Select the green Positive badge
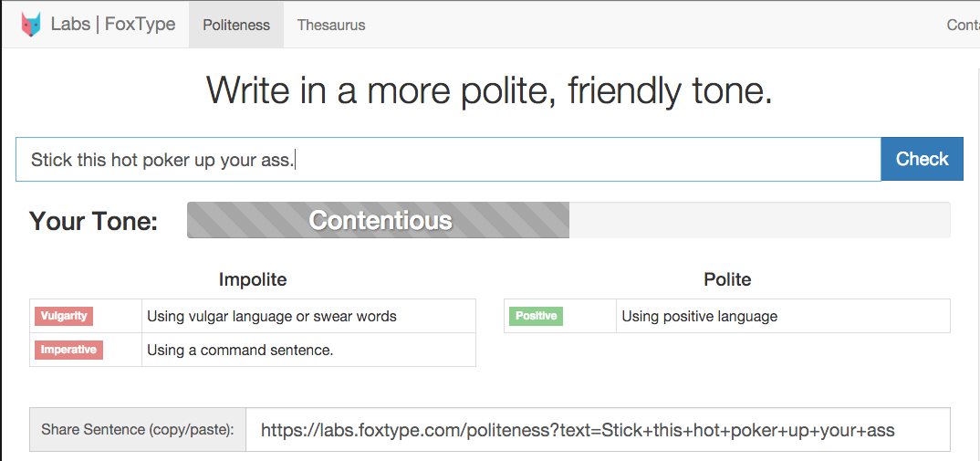The image size is (980, 461). [x=536, y=316]
